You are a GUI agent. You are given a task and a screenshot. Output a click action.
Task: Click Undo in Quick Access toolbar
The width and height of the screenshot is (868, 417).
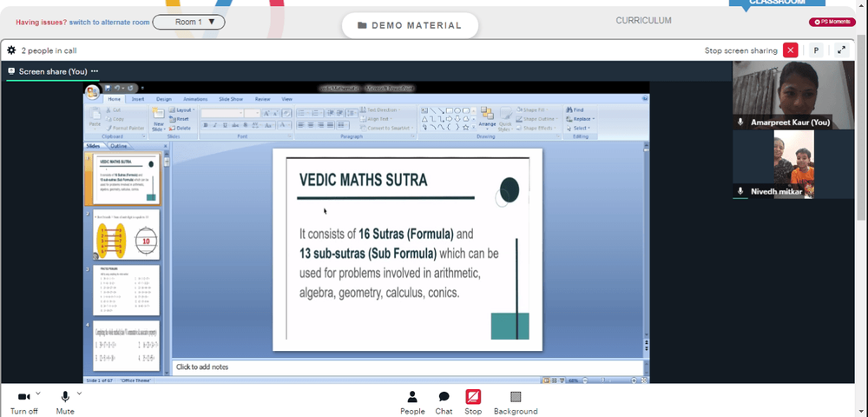[x=118, y=88]
